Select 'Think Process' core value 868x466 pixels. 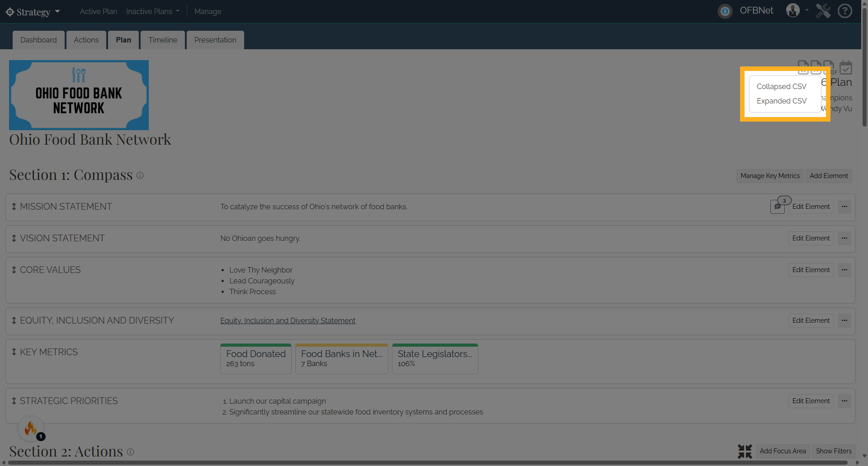pos(252,292)
